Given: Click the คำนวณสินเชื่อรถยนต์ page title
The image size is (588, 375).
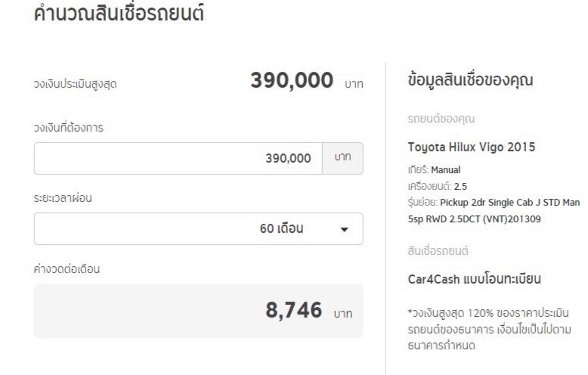Looking at the screenshot, I should pos(119,14).
